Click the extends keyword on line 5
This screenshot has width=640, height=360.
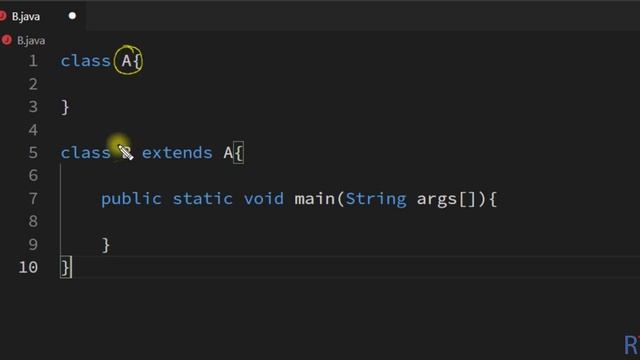pos(177,153)
